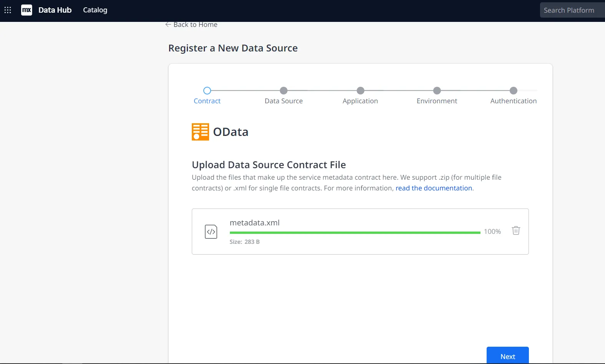605x364 pixels.
Task: Open the read the documentation link
Action: (x=434, y=188)
